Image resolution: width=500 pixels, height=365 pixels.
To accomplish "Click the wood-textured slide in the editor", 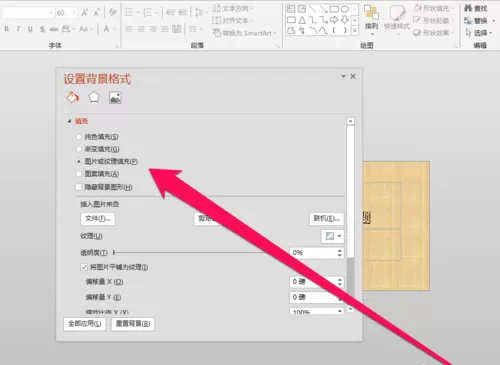I will [x=396, y=226].
